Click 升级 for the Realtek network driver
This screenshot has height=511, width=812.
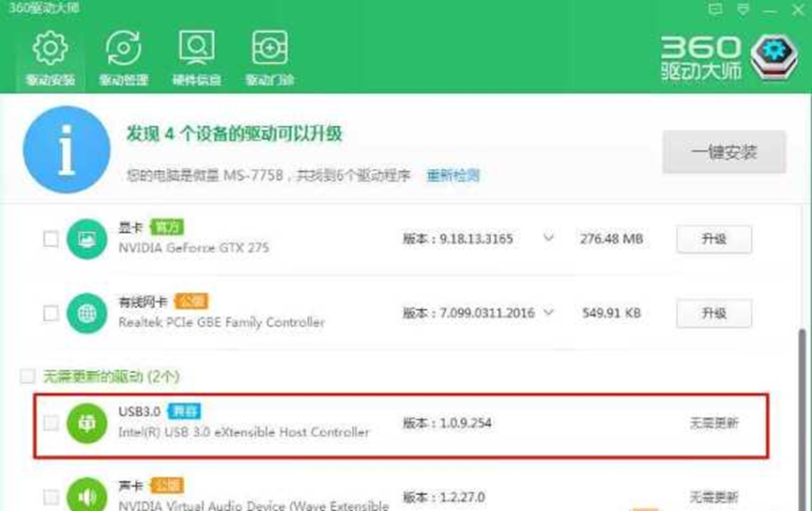[x=713, y=313]
